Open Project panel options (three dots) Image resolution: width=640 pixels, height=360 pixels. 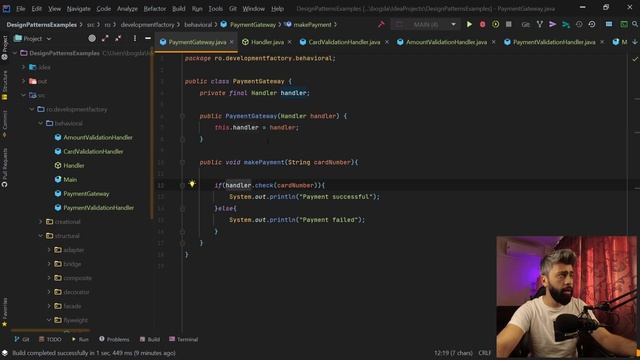click(x=135, y=38)
